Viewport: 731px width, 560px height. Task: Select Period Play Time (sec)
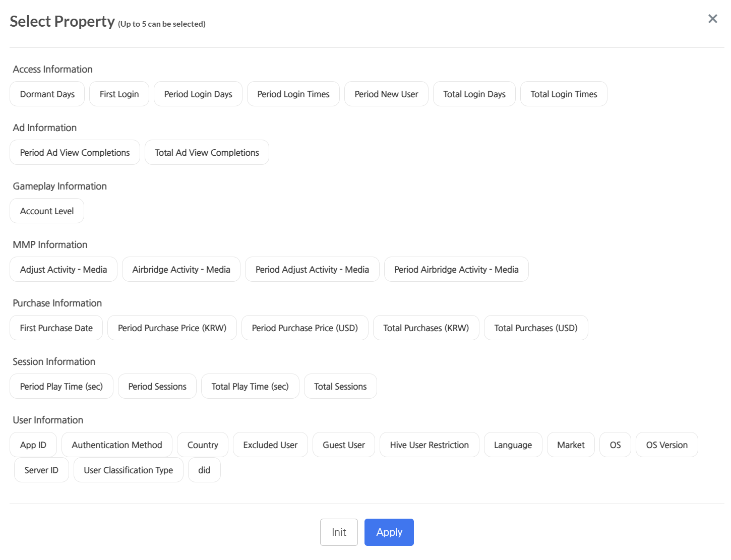pyautogui.click(x=61, y=387)
